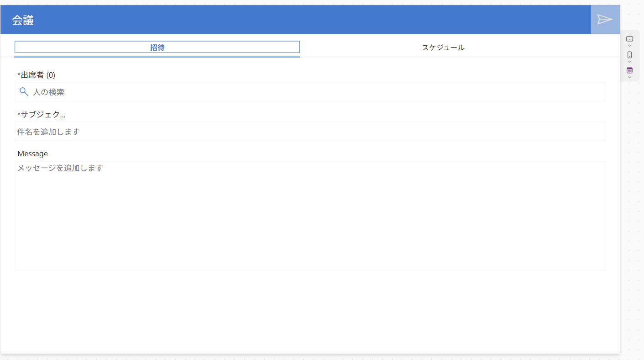Expand the chevron below the purple screen icon
This screenshot has width=644, height=360.
click(629, 77)
